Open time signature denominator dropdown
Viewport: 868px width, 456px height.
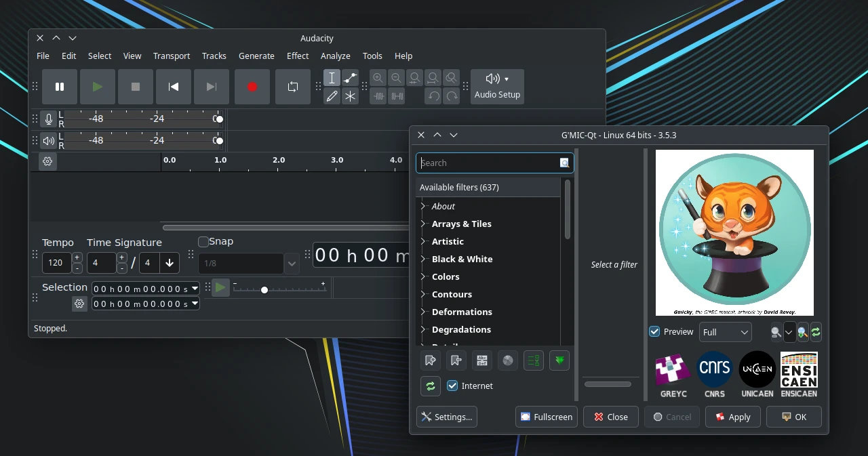point(170,263)
